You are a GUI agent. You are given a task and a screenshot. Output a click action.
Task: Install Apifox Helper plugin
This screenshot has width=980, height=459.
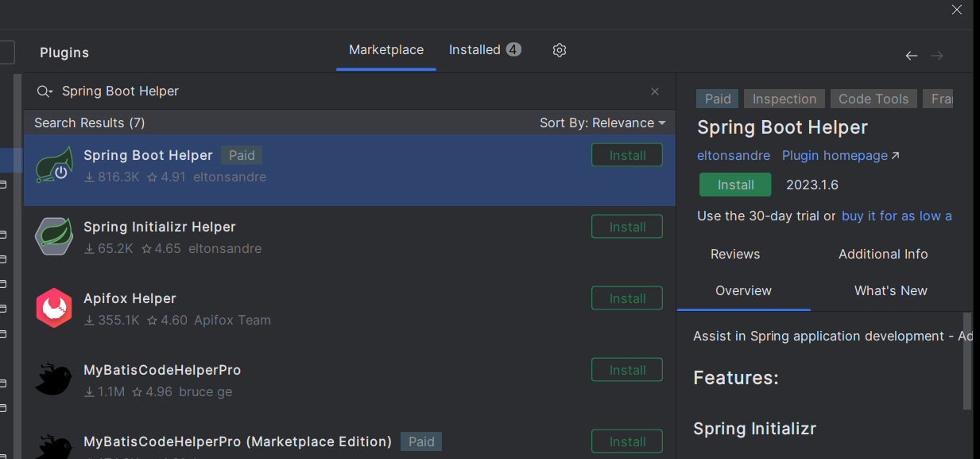(x=627, y=298)
